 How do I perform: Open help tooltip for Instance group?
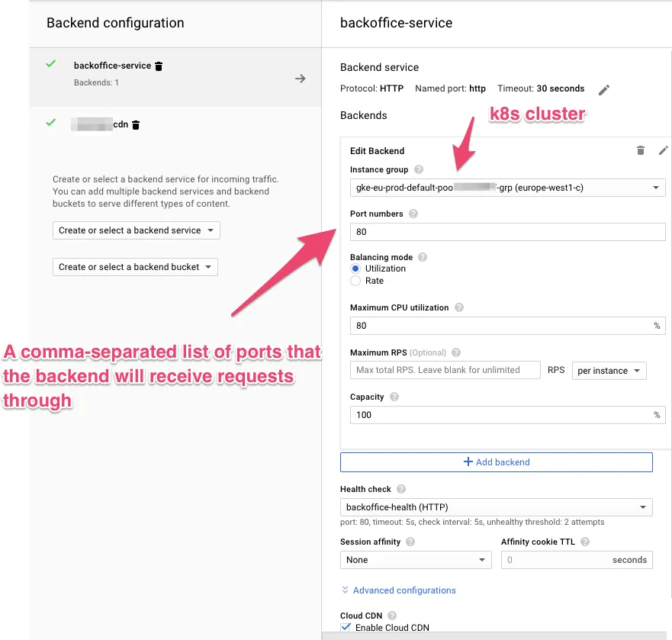[x=419, y=169]
